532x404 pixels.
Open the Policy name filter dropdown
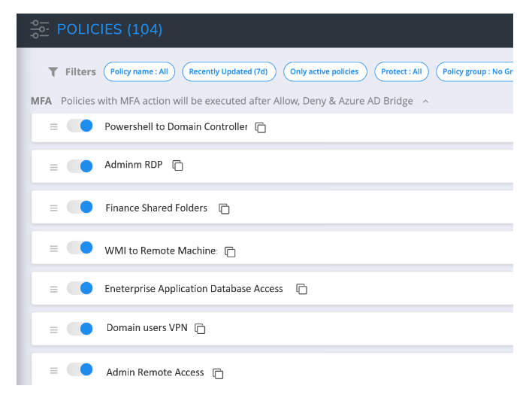(x=139, y=71)
